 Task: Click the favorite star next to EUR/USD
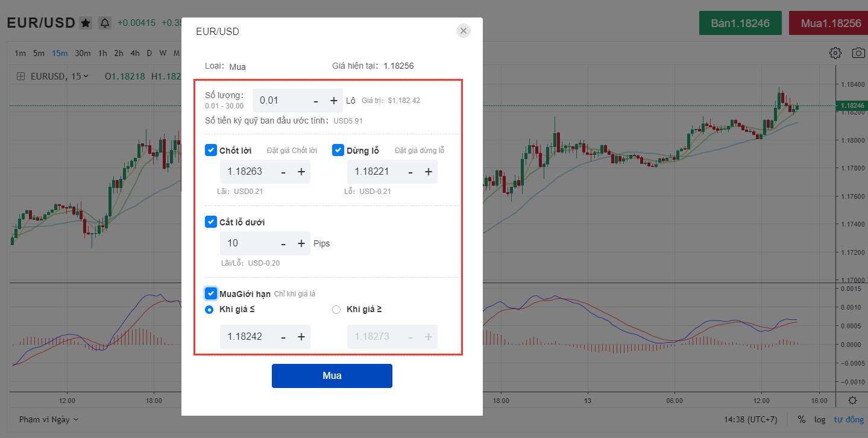coord(86,23)
